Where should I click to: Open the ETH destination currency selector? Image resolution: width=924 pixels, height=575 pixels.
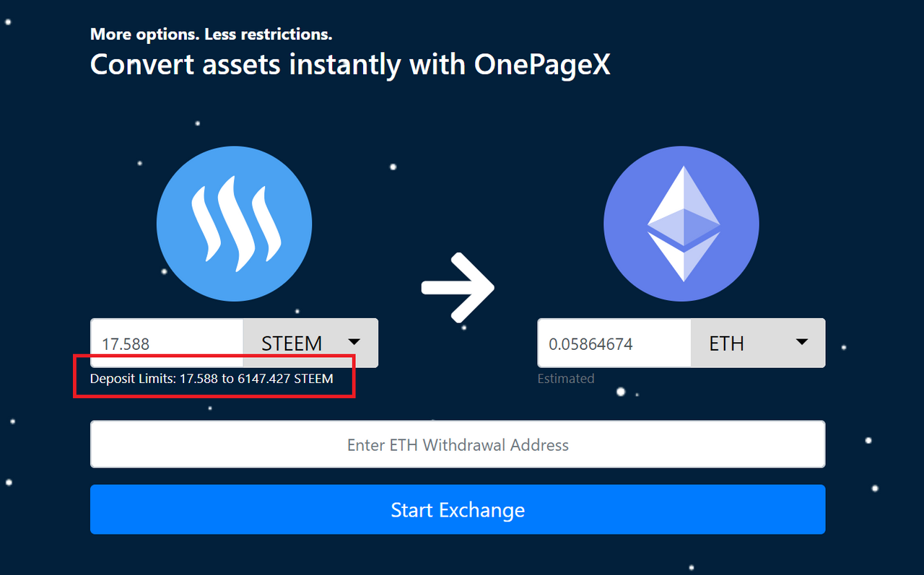[x=758, y=343]
